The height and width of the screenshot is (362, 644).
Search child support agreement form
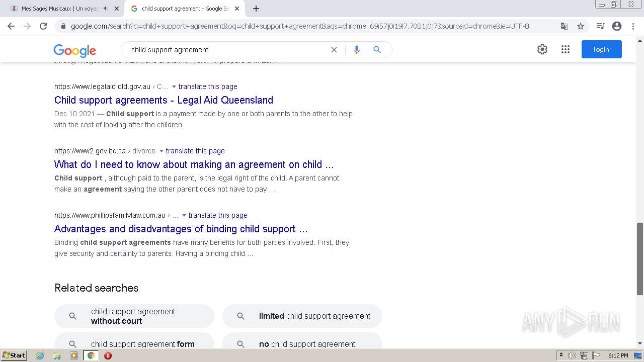134,341
